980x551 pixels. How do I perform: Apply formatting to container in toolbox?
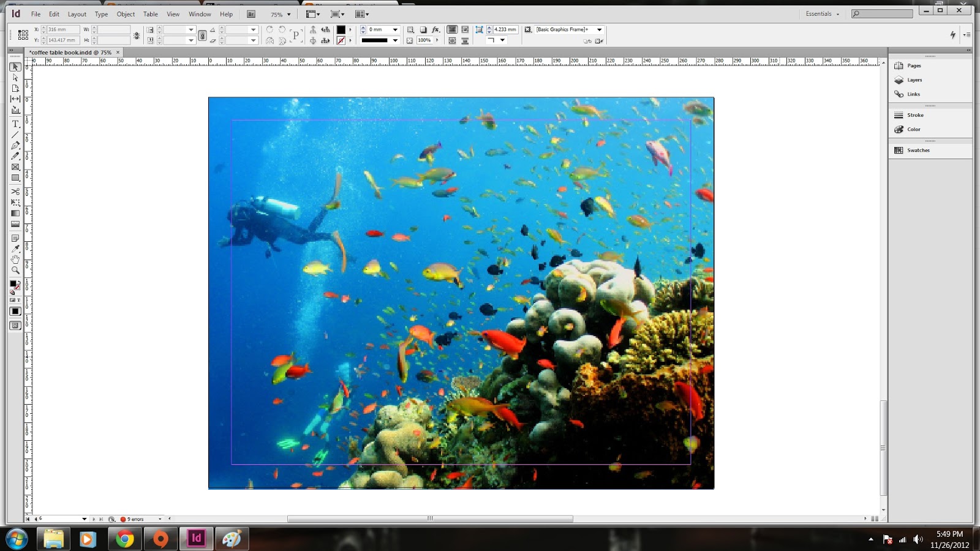click(x=12, y=301)
